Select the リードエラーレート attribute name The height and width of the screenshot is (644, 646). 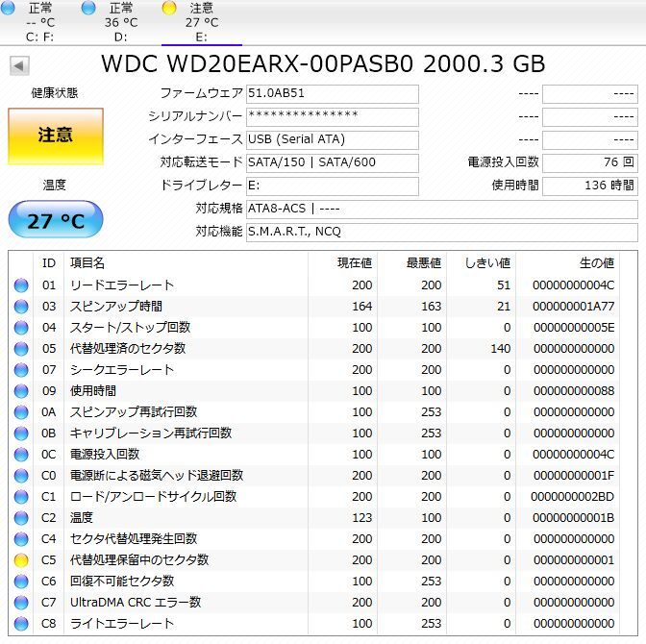pyautogui.click(x=122, y=285)
